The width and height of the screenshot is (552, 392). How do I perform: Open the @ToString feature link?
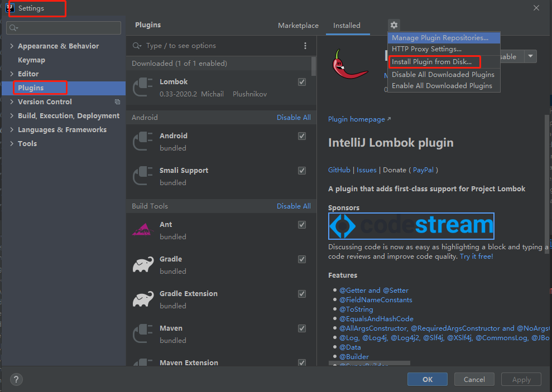click(356, 309)
